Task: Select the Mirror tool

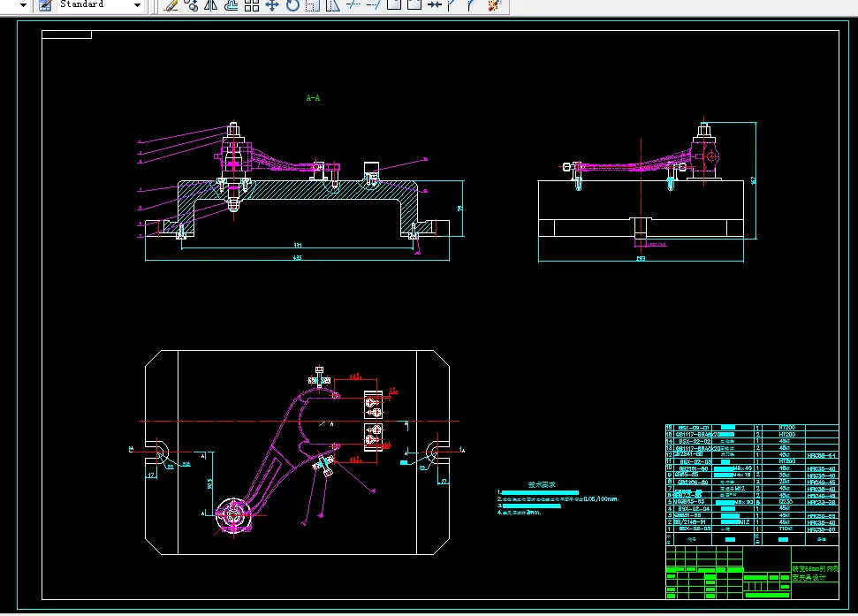Action: (x=210, y=5)
